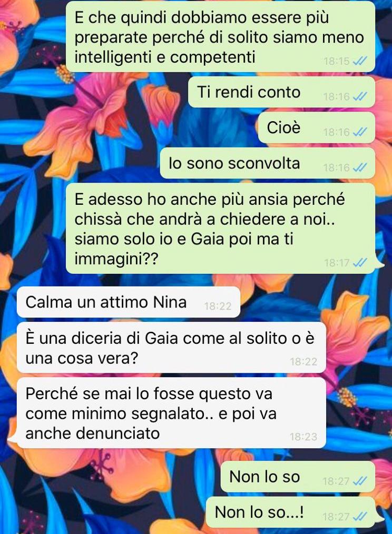Tap the 18:23 timestamp on 'anche denunciato' message
392x534 pixels.
[x=303, y=437]
